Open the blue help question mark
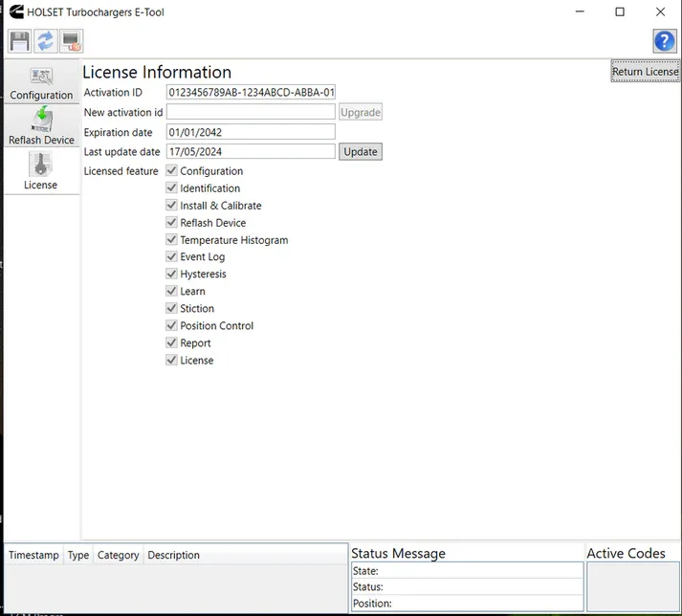682x616 pixels. (x=664, y=41)
